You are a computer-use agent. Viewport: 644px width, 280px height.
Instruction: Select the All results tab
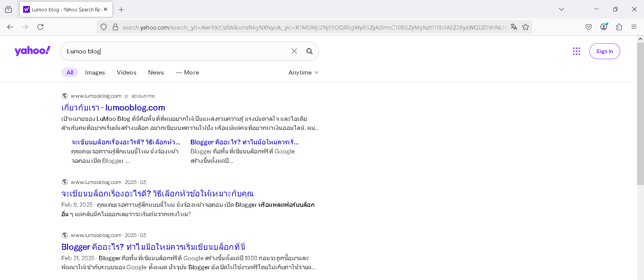click(70, 73)
